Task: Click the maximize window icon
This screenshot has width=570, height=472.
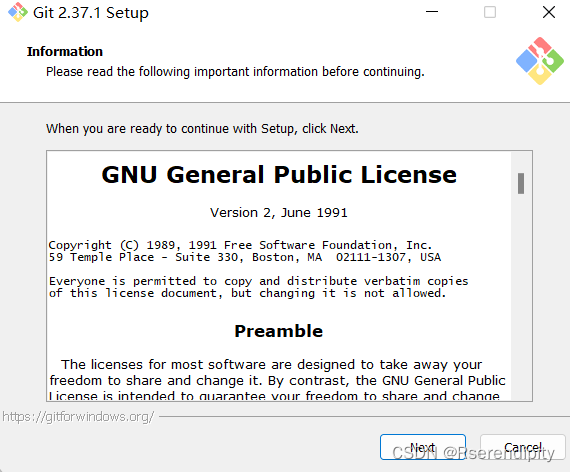Action: tap(490, 12)
